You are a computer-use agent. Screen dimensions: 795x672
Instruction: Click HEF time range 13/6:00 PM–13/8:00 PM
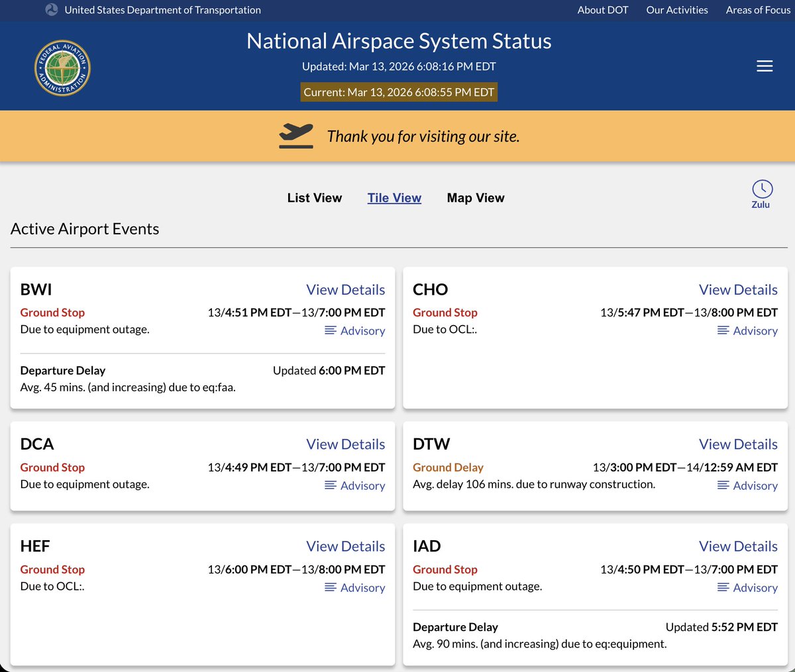(296, 569)
